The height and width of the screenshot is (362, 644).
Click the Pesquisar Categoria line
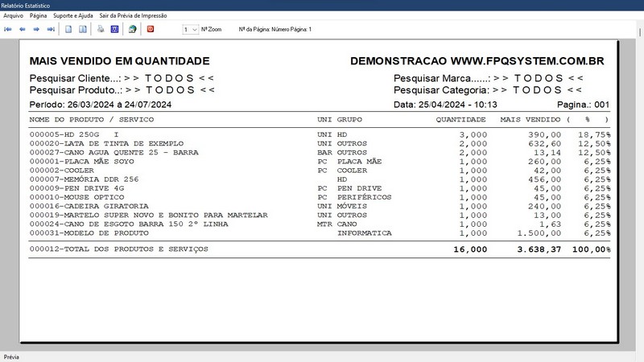click(488, 90)
